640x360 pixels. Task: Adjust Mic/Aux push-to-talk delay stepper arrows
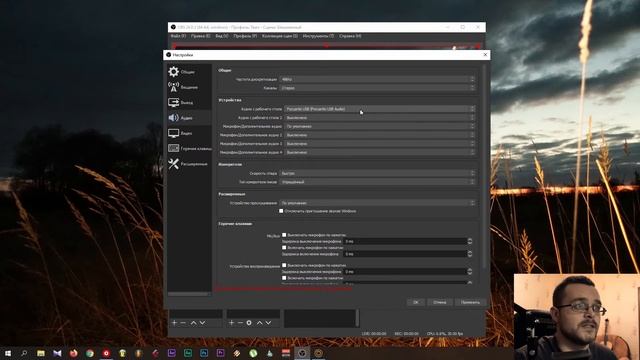click(x=470, y=254)
